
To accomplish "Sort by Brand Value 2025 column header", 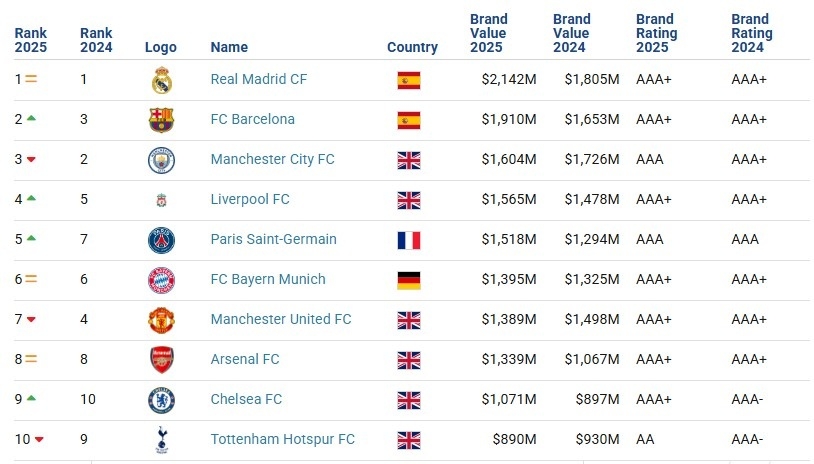I will coord(489,33).
